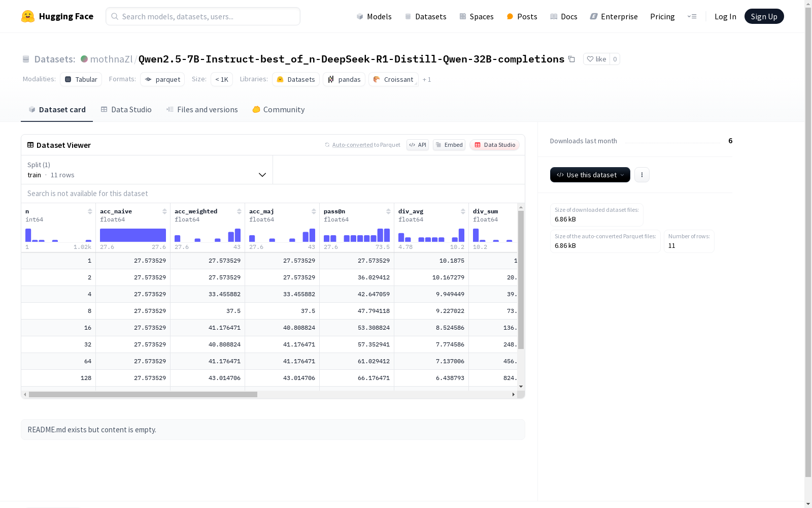
Task: Select the cell with value 36.029412
Action: [357, 277]
